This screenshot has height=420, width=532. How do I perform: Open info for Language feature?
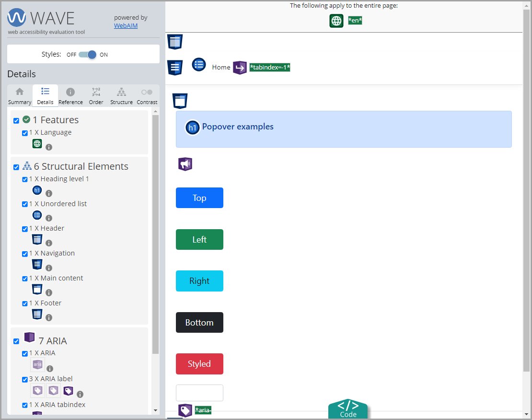point(49,147)
